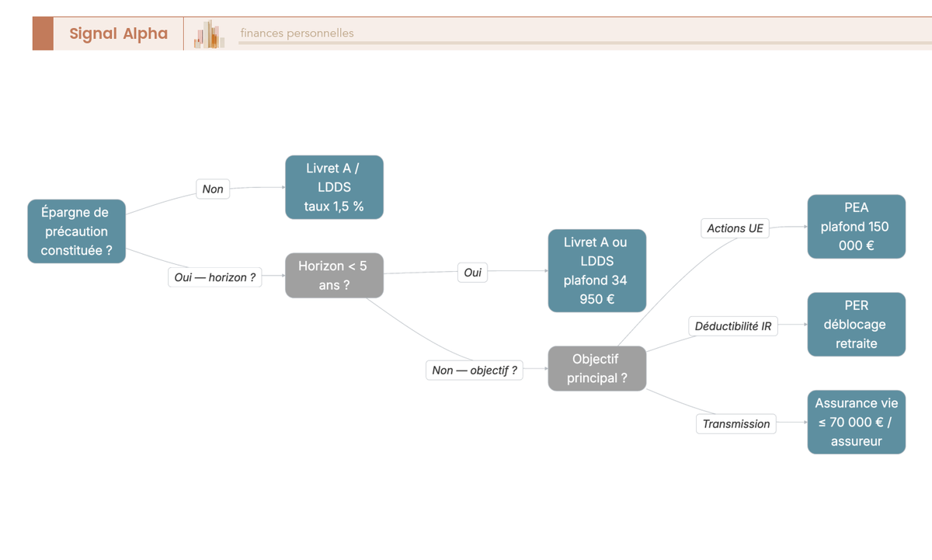Click the Non edge label

213,189
